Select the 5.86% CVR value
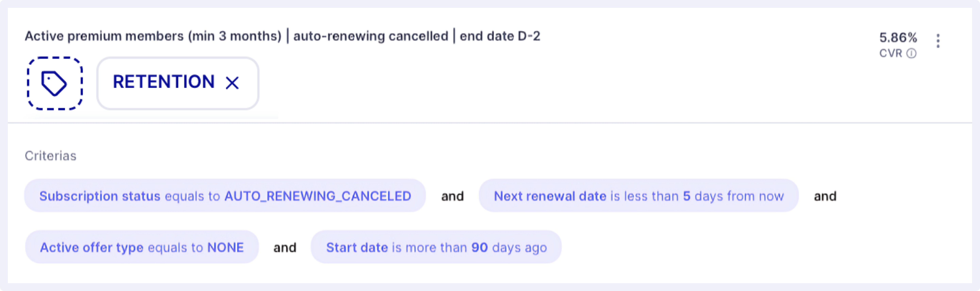This screenshot has height=291, width=980. point(898,37)
